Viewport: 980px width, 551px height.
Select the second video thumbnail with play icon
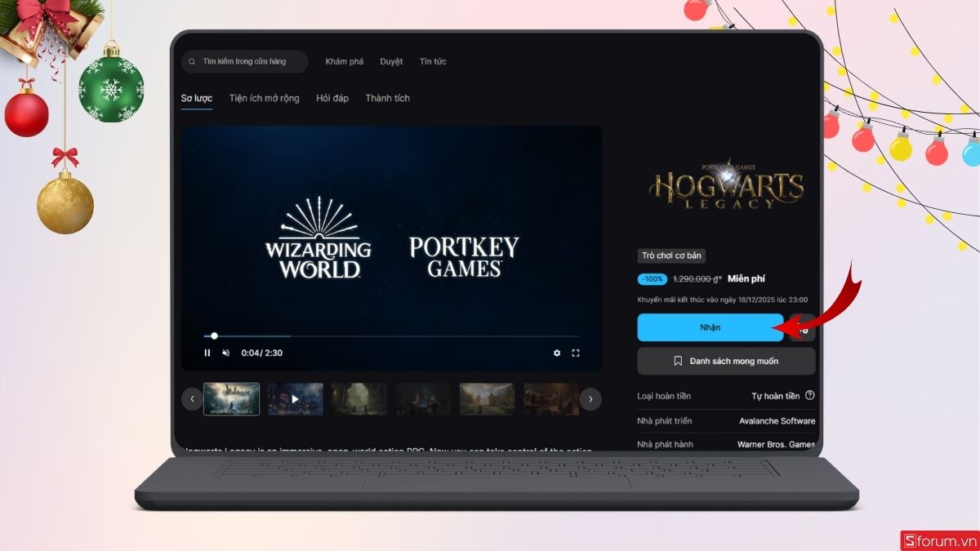click(x=296, y=399)
